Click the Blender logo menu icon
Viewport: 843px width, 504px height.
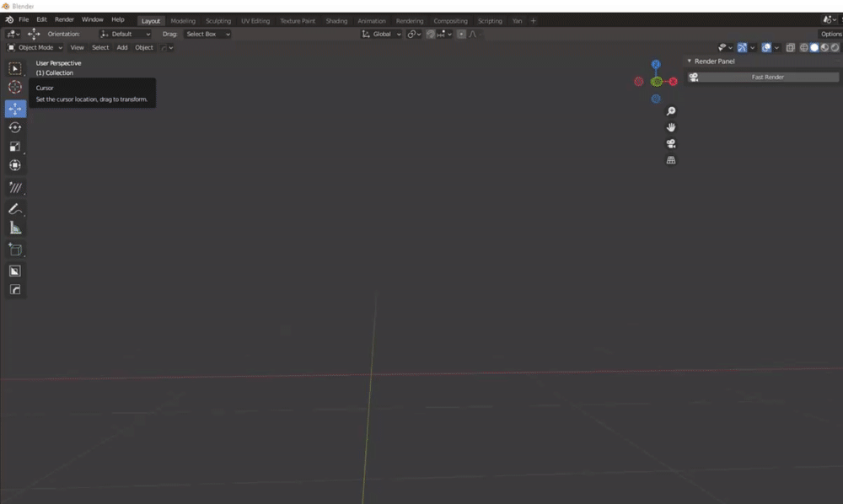pos(9,19)
